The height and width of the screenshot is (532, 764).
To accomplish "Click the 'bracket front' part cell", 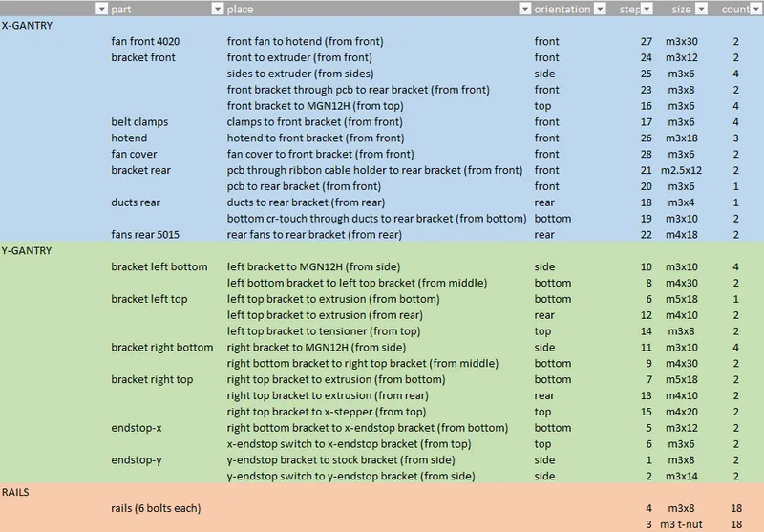I will [143, 57].
